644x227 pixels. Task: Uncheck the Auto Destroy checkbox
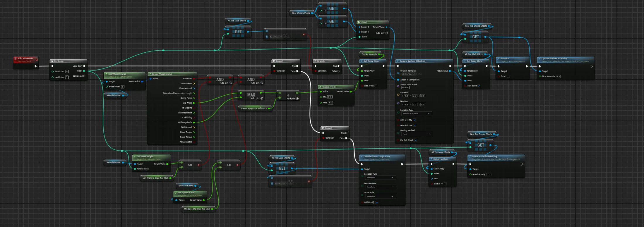[415, 120]
